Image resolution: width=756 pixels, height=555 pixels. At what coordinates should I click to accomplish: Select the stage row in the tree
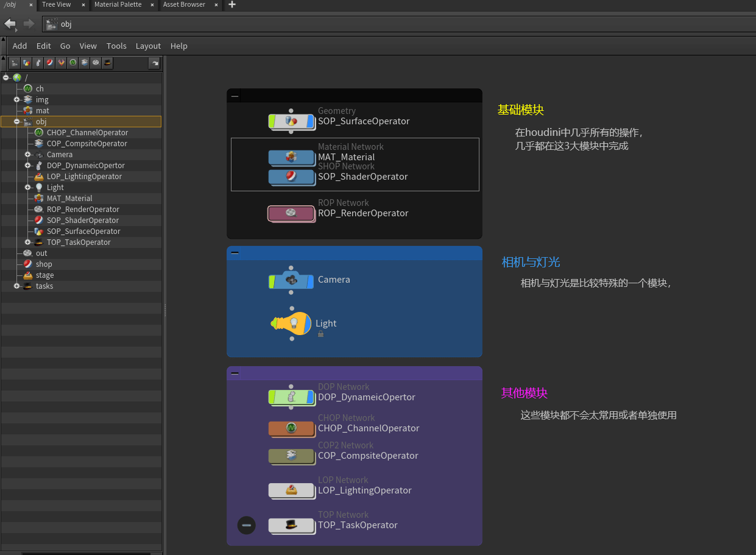click(81, 275)
